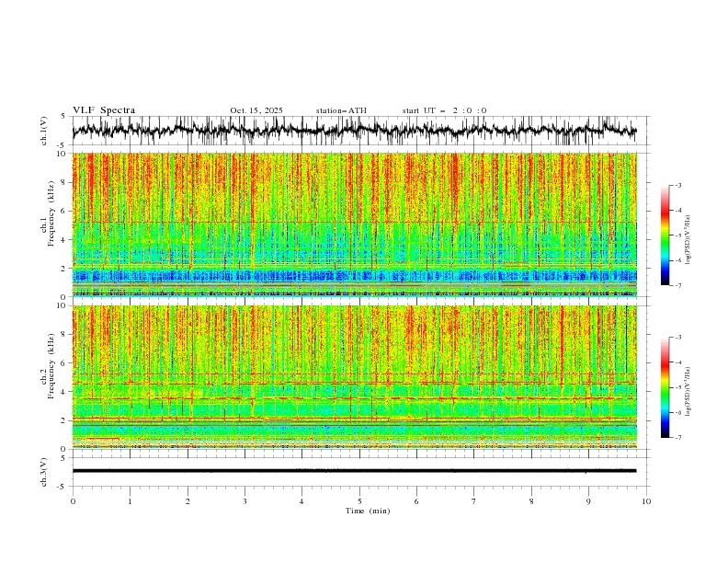Click the "ch.3(V)" axis label
Viewport: 728px width, 563px height.
(44, 472)
